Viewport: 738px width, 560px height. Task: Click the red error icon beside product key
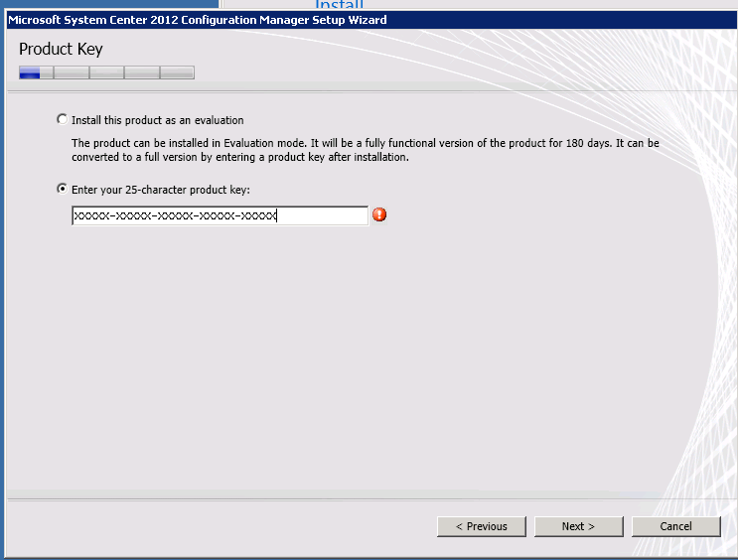click(x=379, y=215)
